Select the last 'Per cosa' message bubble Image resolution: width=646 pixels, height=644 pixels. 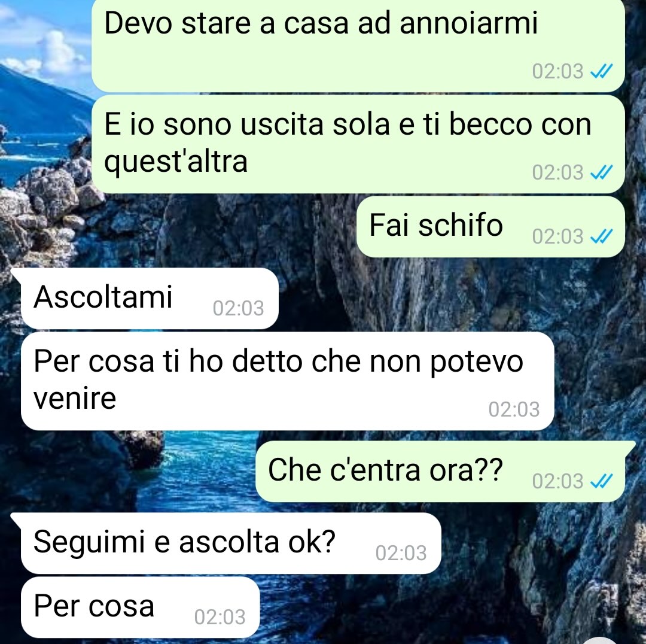[x=141, y=607]
